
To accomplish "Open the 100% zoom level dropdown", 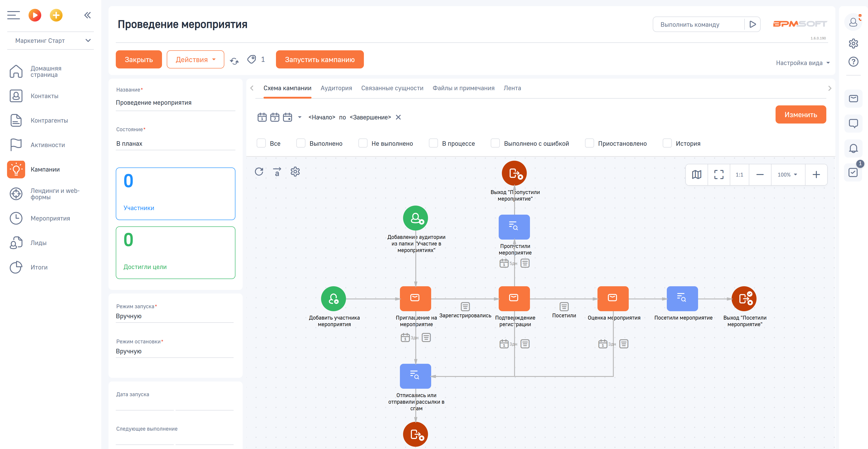I will pyautogui.click(x=787, y=175).
